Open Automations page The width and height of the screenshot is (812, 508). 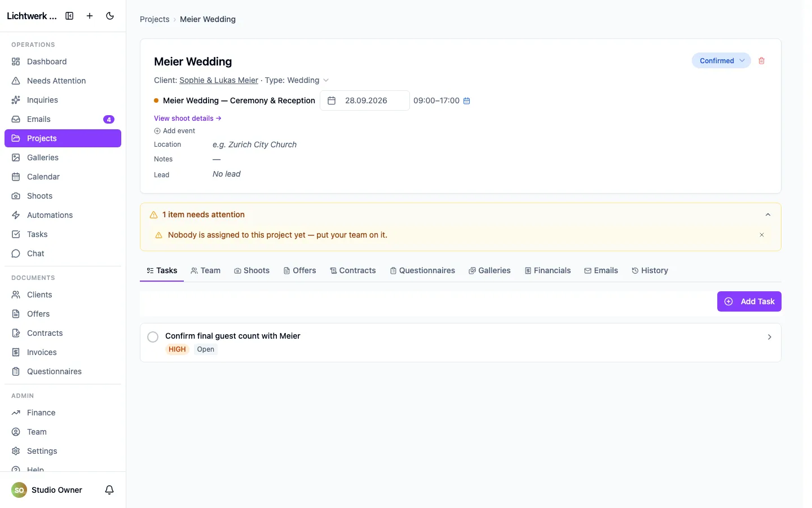point(63,215)
